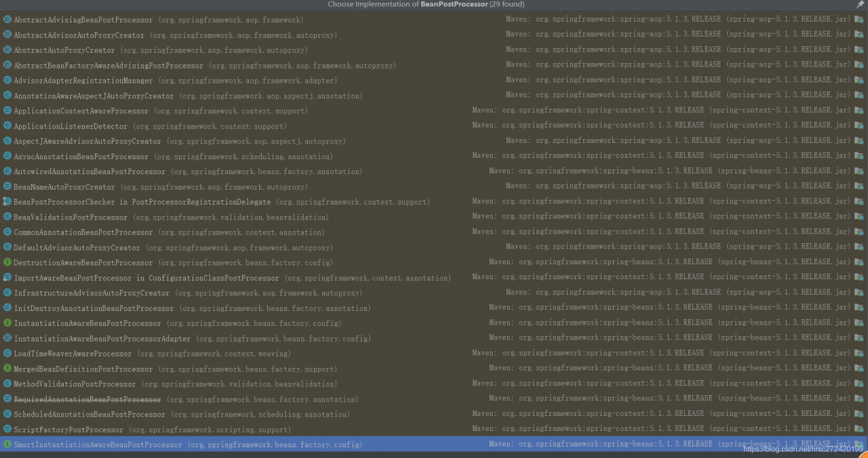The height and width of the screenshot is (458, 868).
Task: Click class icon beside RequiredAnnotationBeanPostProcessor
Action: [7, 398]
